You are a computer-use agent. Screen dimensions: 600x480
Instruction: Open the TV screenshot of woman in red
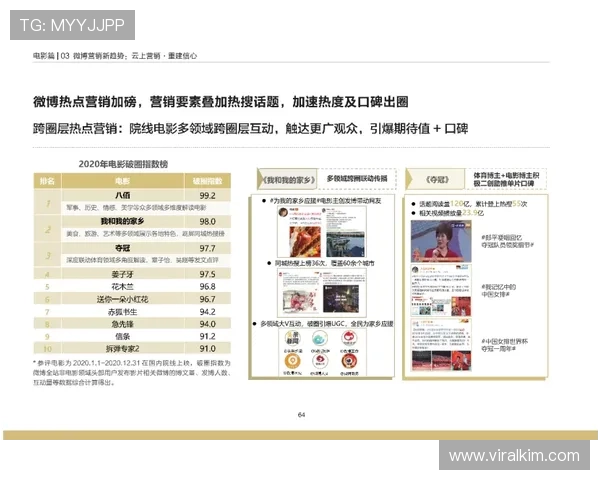(x=441, y=242)
